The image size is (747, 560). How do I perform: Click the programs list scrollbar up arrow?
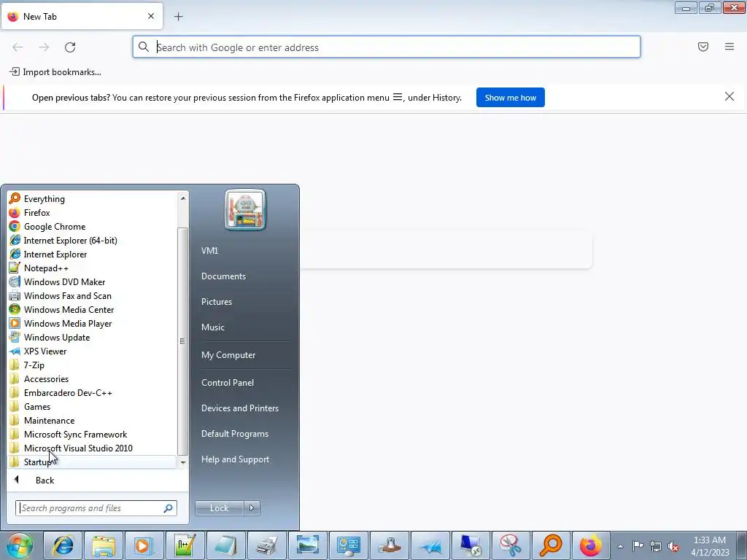click(183, 198)
